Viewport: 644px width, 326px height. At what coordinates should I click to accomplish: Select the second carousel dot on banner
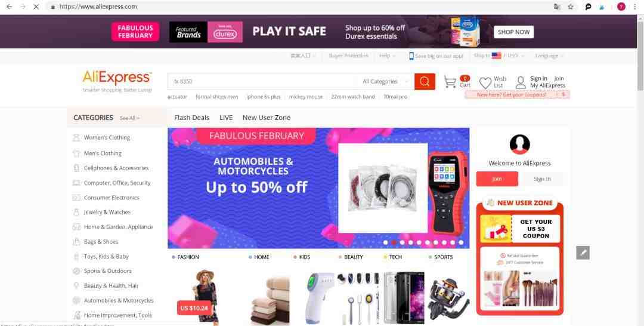point(394,242)
